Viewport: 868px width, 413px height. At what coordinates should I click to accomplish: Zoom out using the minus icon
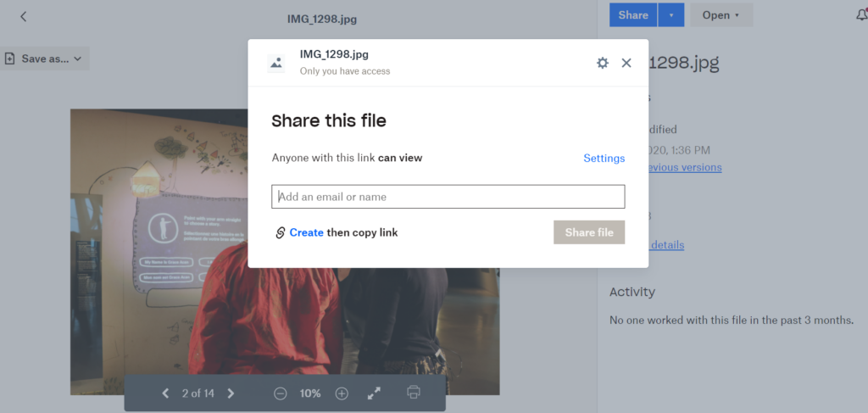[280, 393]
